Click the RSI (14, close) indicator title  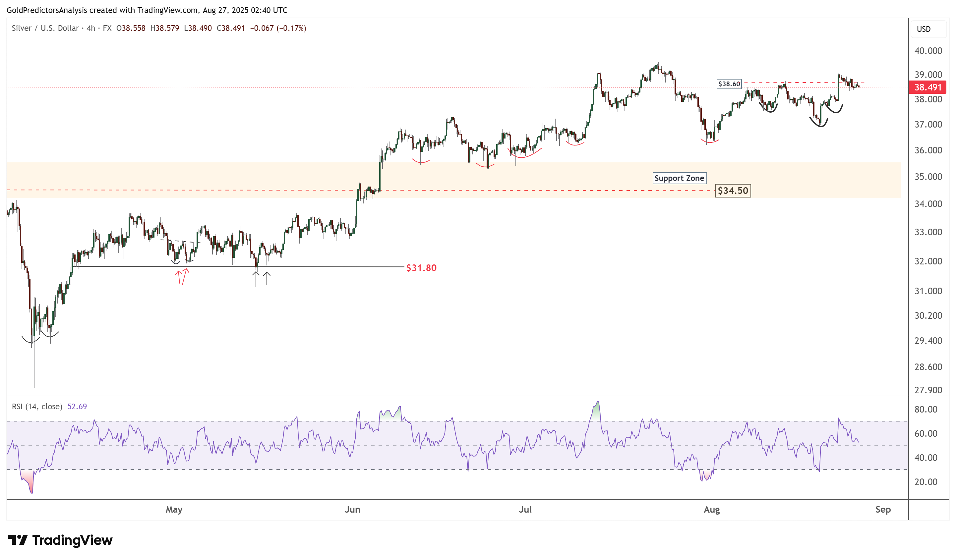coord(37,407)
